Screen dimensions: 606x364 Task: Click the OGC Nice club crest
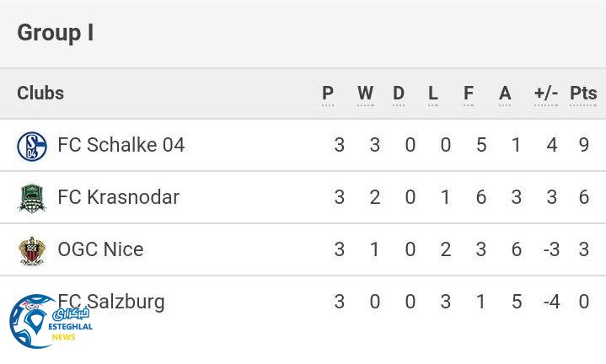click(x=32, y=250)
